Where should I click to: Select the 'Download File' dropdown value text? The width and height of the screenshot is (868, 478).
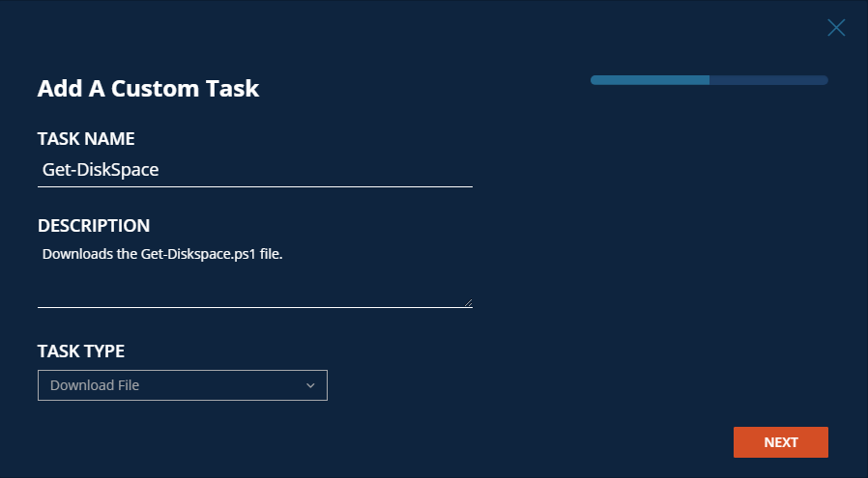tap(95, 385)
